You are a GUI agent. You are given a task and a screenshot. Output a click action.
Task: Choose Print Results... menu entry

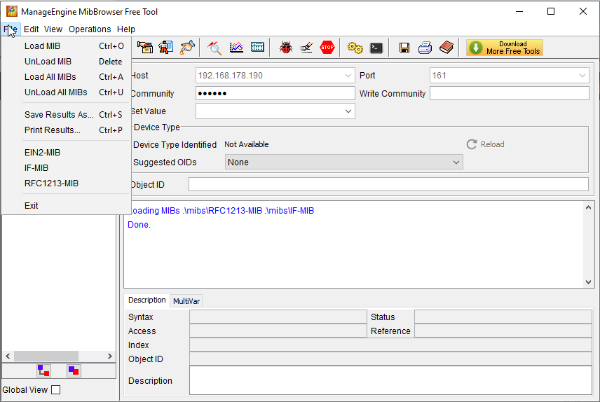pos(66,130)
